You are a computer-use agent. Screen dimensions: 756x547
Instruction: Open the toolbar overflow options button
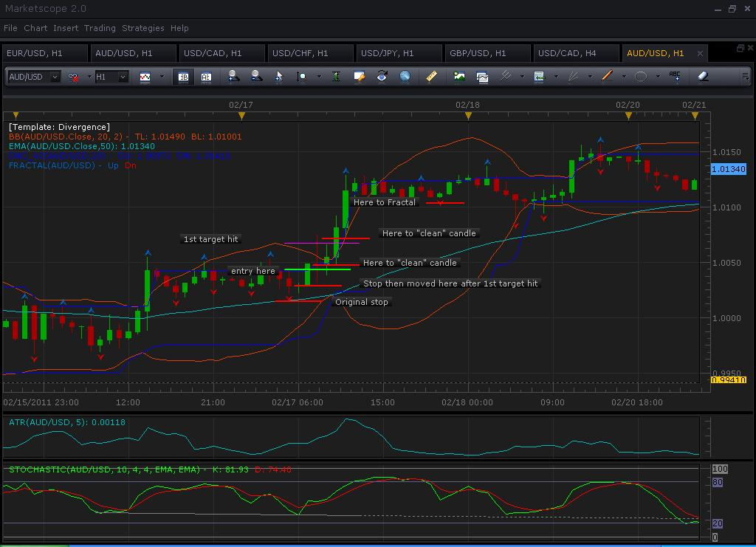pyautogui.click(x=745, y=76)
